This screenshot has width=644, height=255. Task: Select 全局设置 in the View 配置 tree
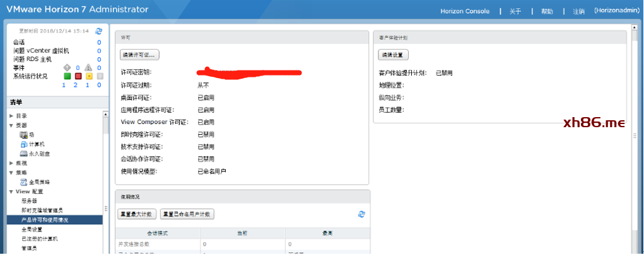pos(32,229)
